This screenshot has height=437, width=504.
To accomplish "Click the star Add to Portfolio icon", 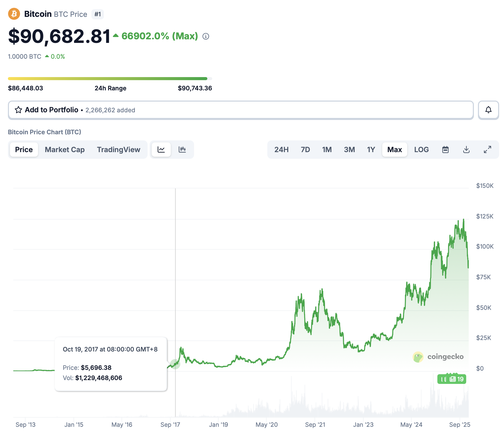I will (18, 110).
